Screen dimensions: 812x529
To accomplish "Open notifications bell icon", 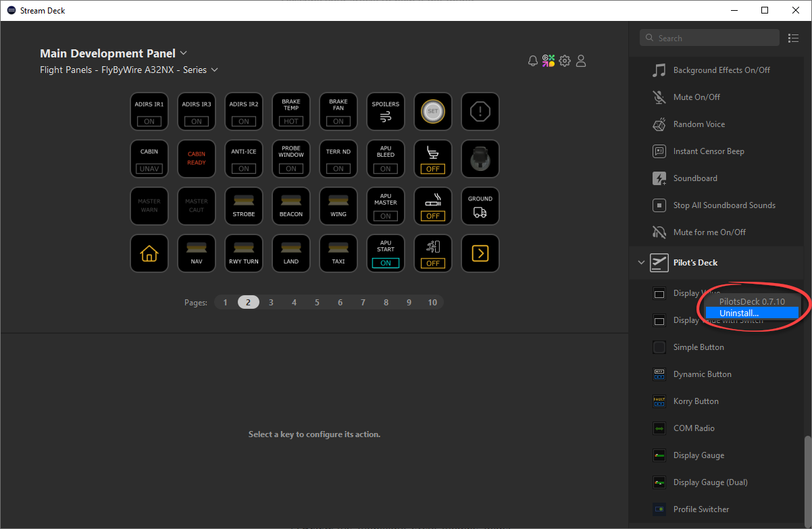I will 533,61.
